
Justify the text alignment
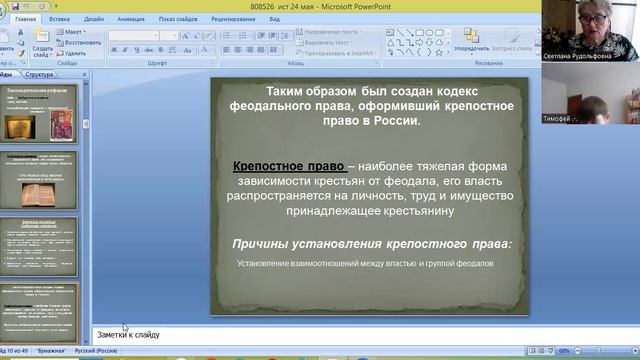click(261, 50)
